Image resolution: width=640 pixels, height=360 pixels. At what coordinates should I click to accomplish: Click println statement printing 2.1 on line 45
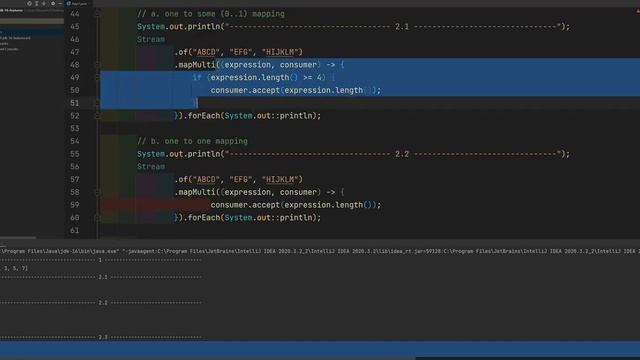[353, 27]
